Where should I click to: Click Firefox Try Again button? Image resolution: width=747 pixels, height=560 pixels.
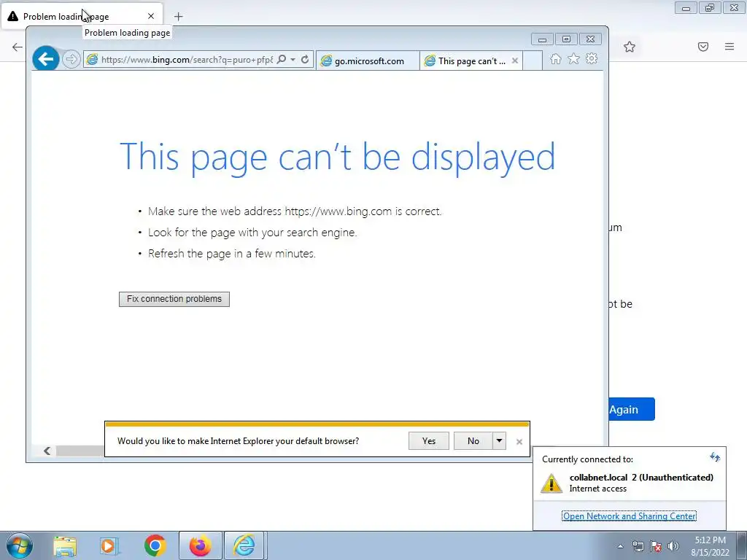[632, 410]
